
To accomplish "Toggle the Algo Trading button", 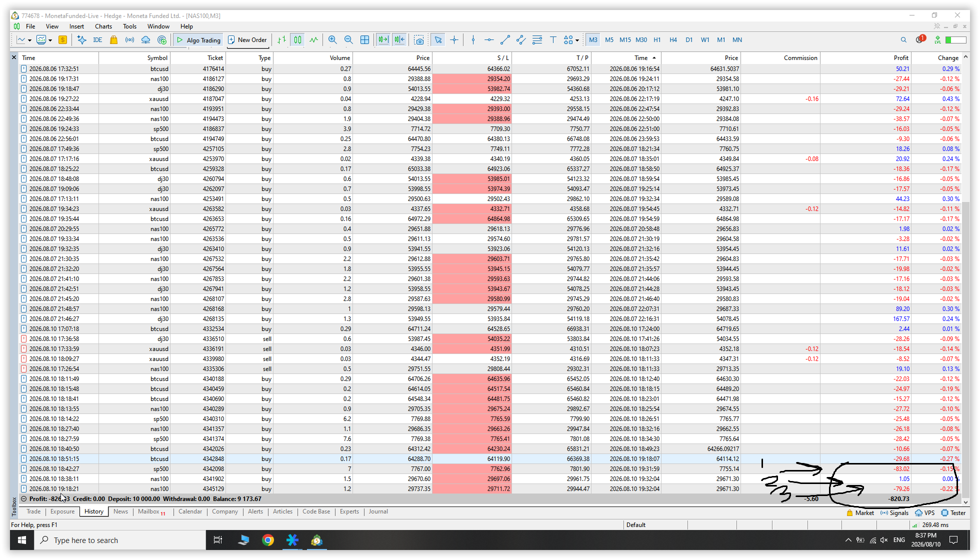I will 198,40.
